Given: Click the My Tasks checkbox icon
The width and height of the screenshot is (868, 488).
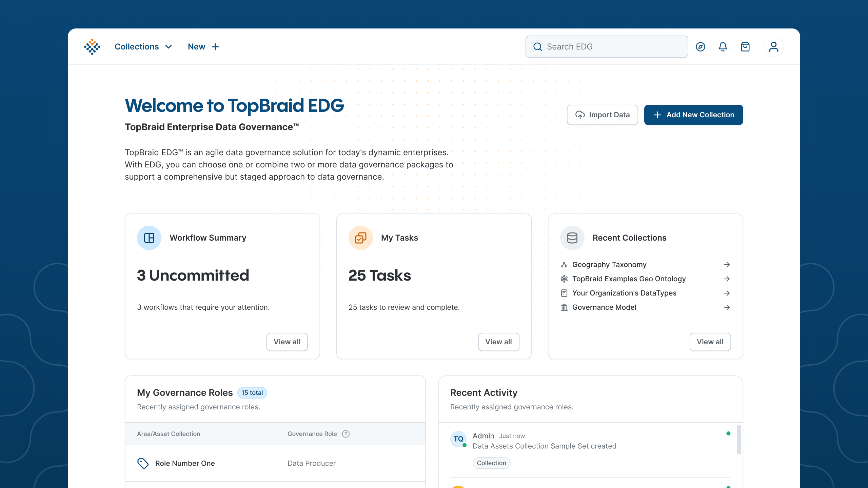Looking at the screenshot, I should pos(360,238).
